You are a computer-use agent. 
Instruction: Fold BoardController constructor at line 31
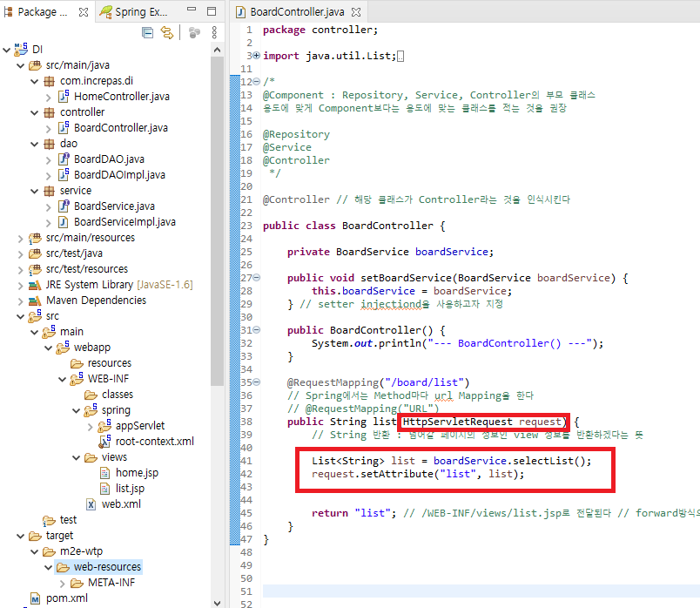coord(256,330)
